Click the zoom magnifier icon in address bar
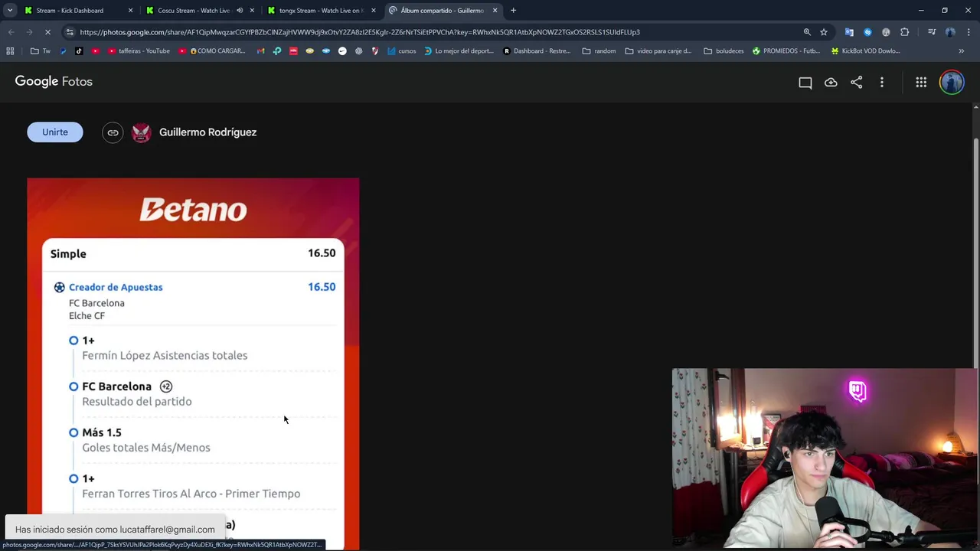The height and width of the screenshot is (551, 980). click(806, 32)
